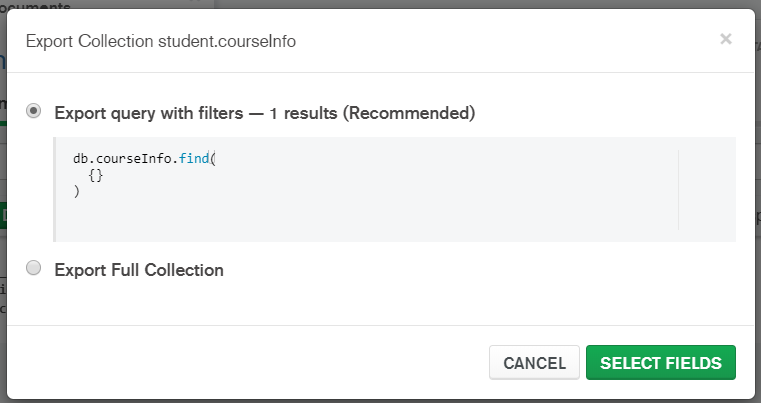Close the Export Collection dialog with X
The image size is (761, 403).
pos(726,39)
